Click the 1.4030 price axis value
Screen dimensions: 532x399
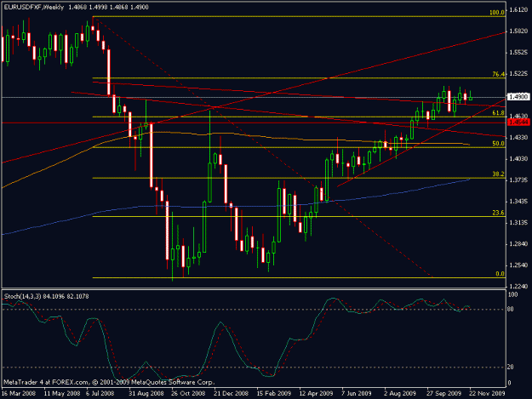click(518, 159)
